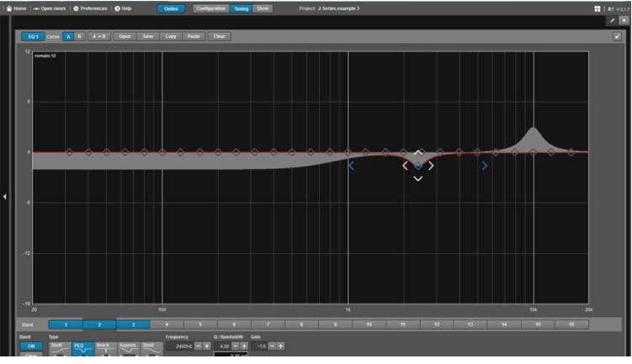Select the PEQ filter type icon
Image resolution: width=632 pixels, height=364 pixels.
click(x=79, y=350)
